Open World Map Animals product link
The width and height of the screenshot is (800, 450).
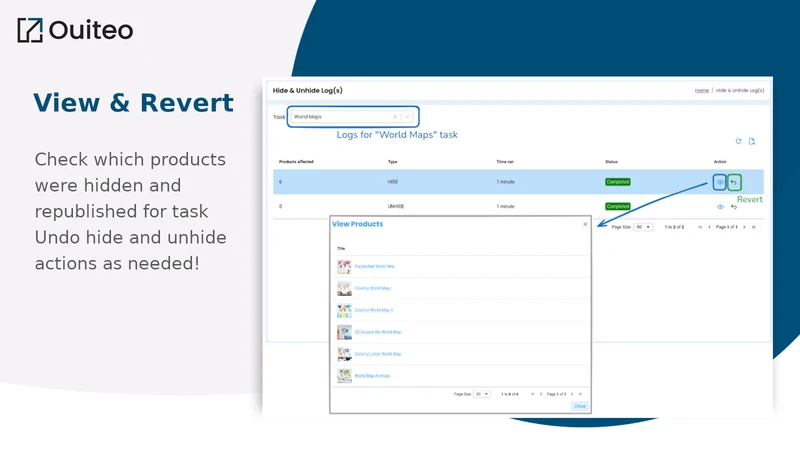tap(372, 376)
